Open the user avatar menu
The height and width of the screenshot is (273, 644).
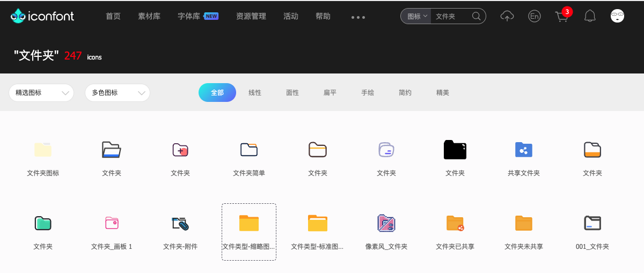pos(617,16)
